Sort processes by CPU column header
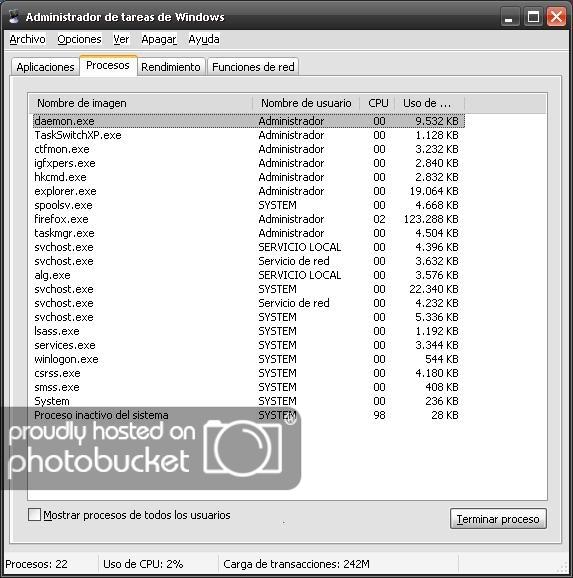This screenshot has height=578, width=573. pos(378,103)
